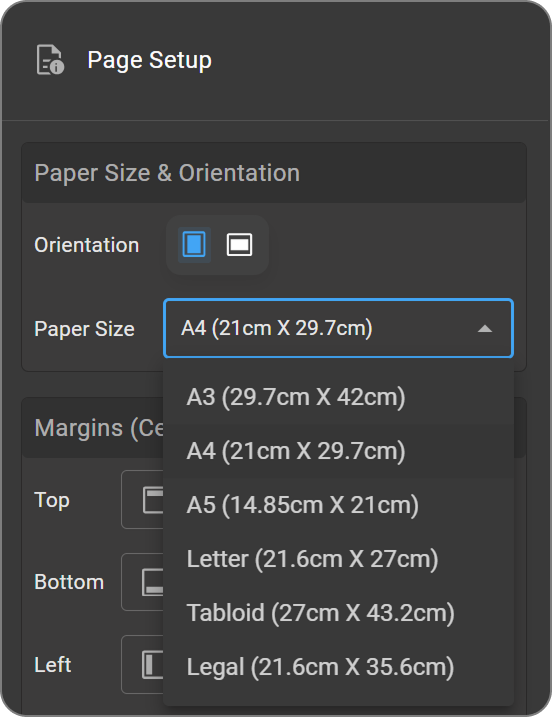Select landscape orientation icon

(x=239, y=245)
